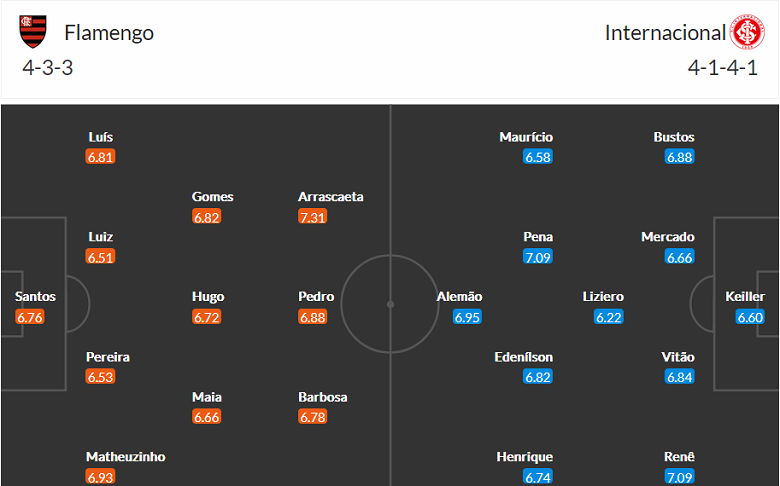Click Pena's 7.09 rating badge
This screenshot has height=486, width=780.
(x=538, y=257)
